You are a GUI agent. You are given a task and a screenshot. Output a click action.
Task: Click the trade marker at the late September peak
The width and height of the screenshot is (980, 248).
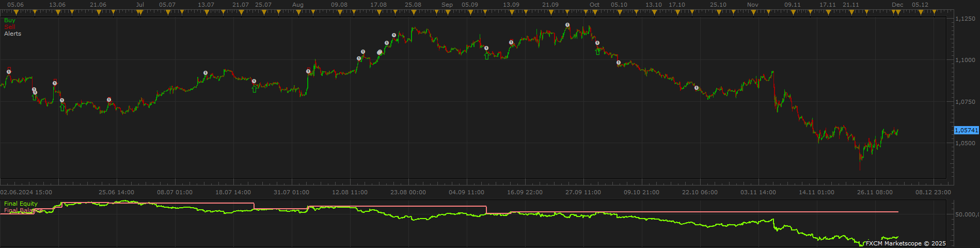(x=567, y=25)
